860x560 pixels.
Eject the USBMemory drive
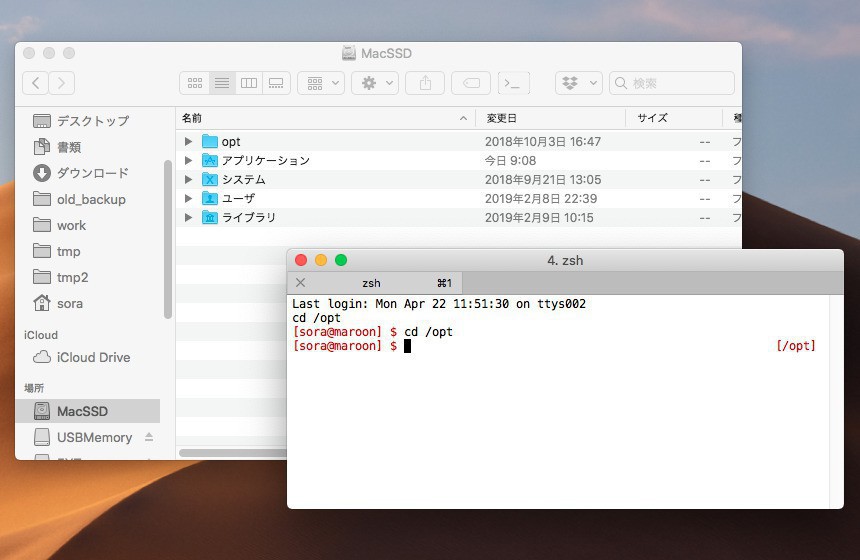pyautogui.click(x=149, y=437)
